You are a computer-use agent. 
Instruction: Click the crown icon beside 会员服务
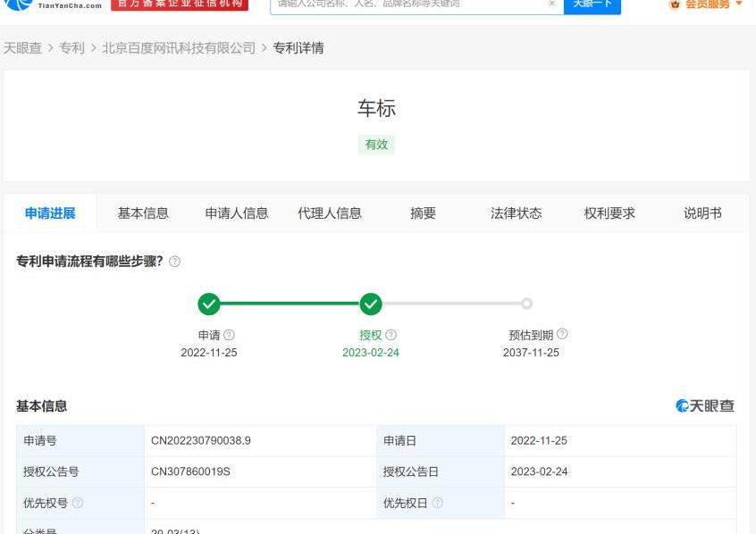(675, 4)
